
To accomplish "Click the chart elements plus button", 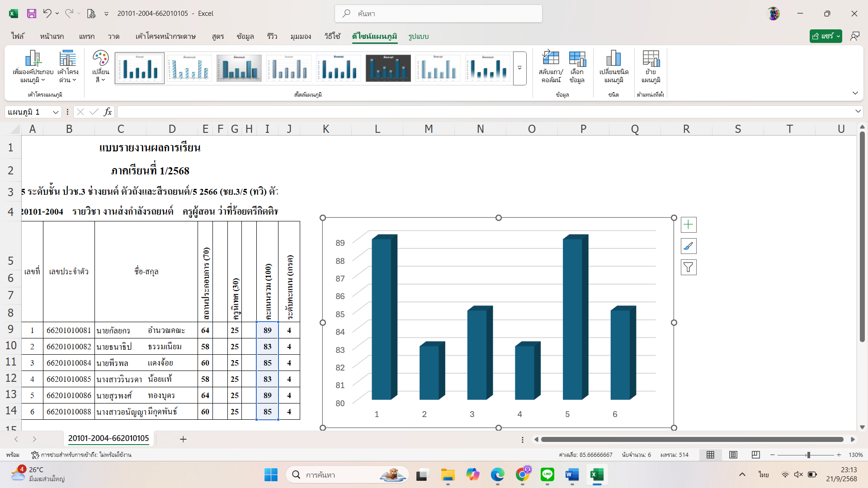I will coord(688,225).
